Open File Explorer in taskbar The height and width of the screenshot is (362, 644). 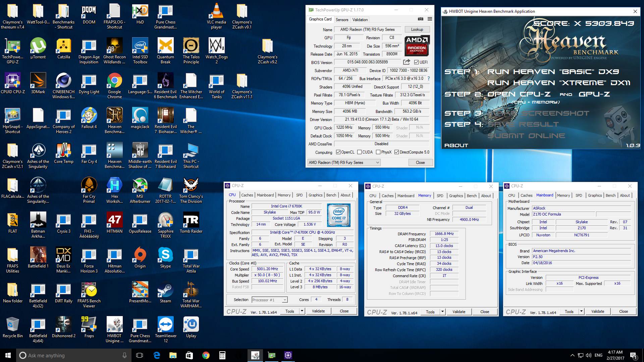coord(173,355)
